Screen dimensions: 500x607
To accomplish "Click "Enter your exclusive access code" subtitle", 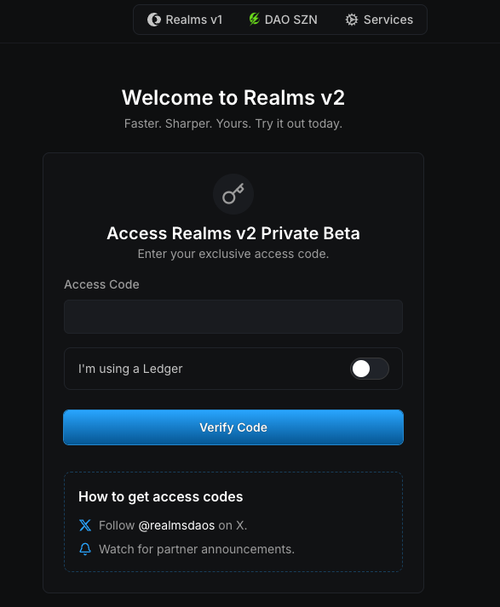I will [233, 254].
